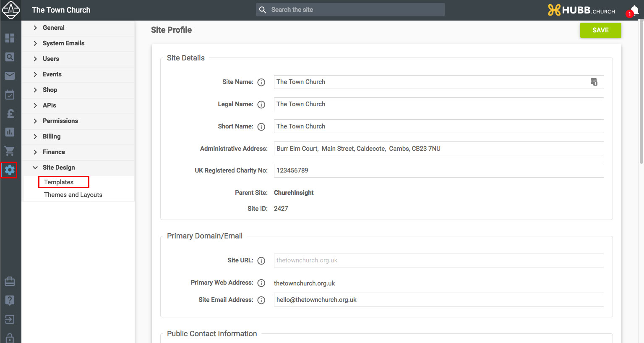Click in the Search the site box
This screenshot has height=343, width=644.
[x=350, y=10]
